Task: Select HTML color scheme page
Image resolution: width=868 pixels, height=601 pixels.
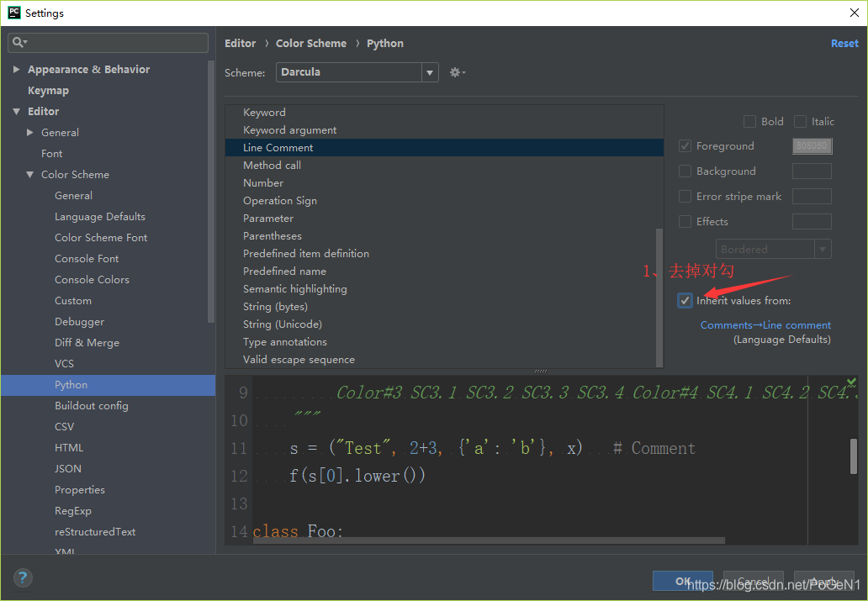Action: pos(69,448)
